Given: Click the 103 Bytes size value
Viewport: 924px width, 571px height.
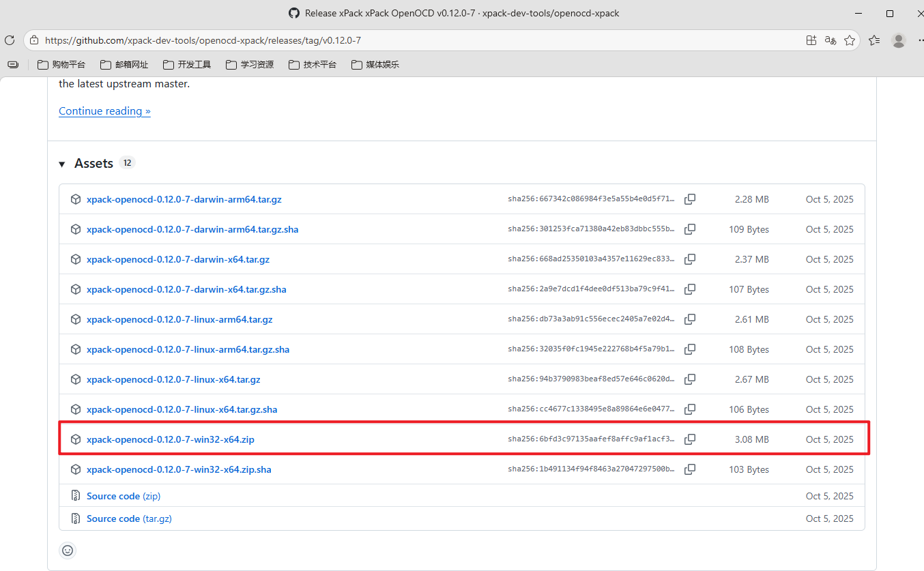Looking at the screenshot, I should click(749, 469).
